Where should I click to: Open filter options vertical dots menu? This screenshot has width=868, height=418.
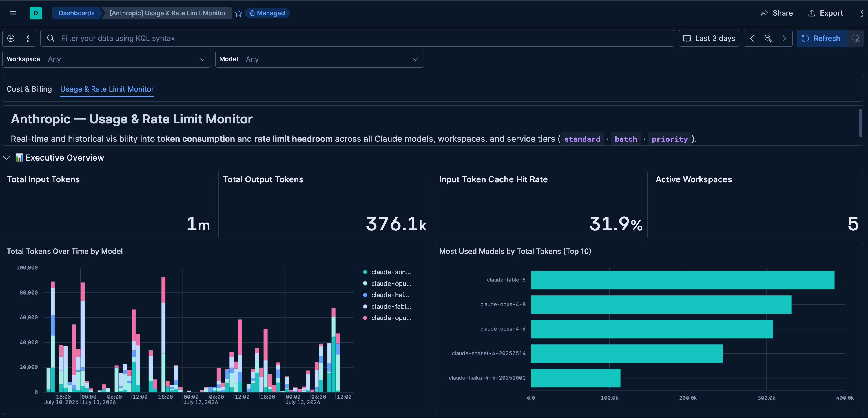(28, 39)
